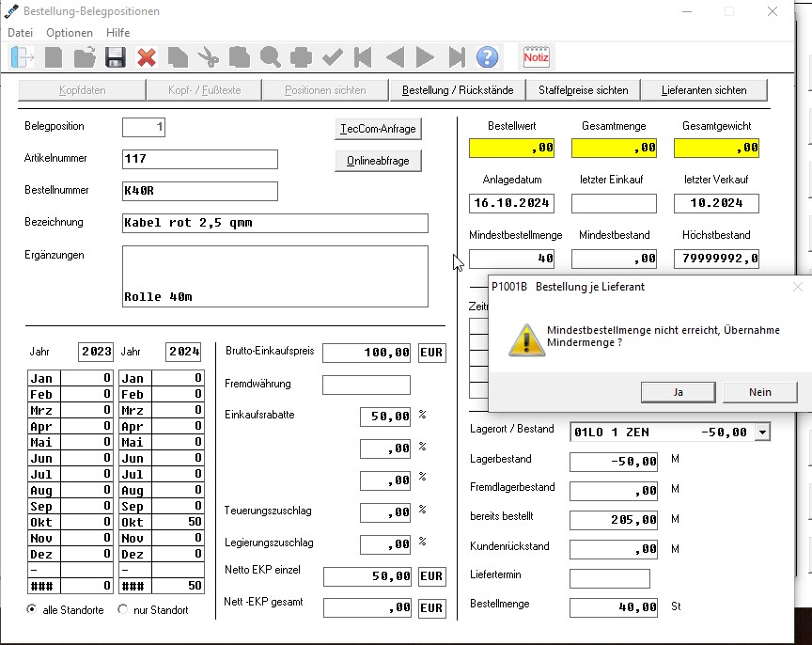
Task: Expand the Lagerort / Bestand dropdown
Action: click(x=762, y=433)
